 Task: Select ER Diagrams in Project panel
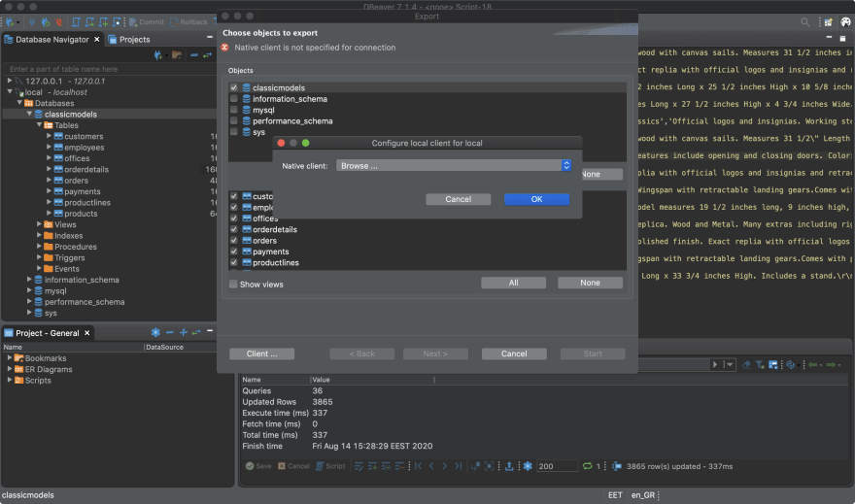pos(49,369)
